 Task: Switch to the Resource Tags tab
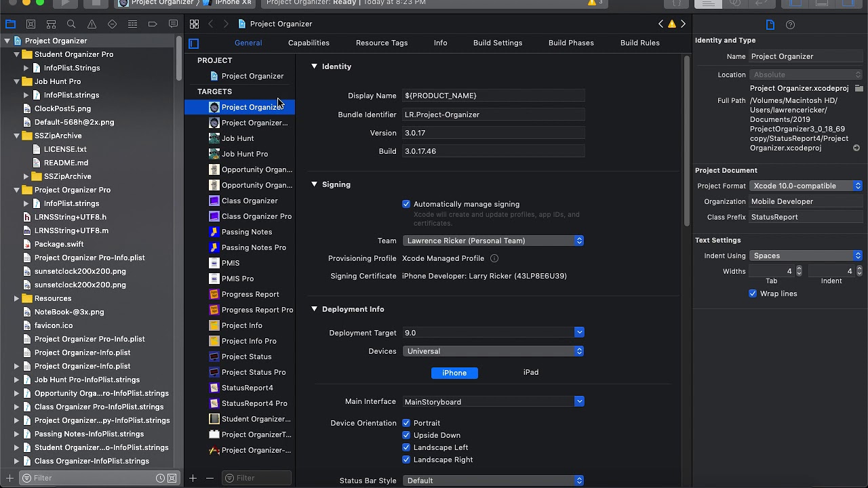(382, 43)
